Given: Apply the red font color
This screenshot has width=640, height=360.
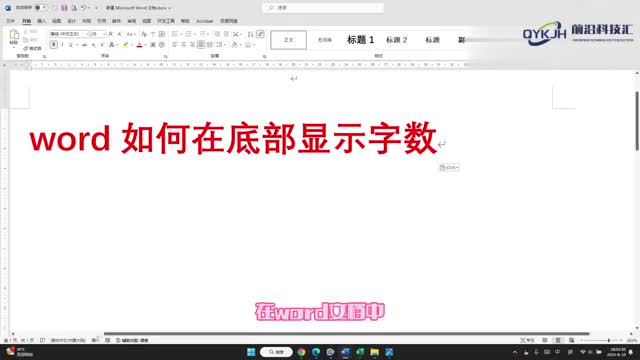Looking at the screenshot, I should [x=139, y=45].
